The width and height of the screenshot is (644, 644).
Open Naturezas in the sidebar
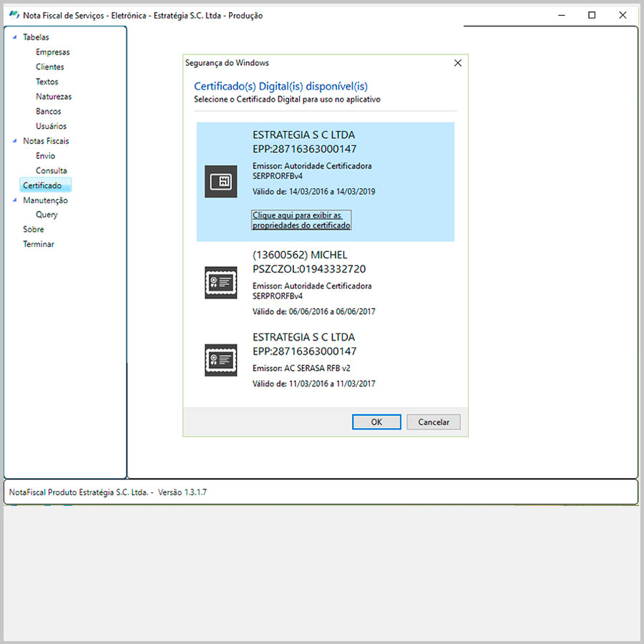[54, 97]
